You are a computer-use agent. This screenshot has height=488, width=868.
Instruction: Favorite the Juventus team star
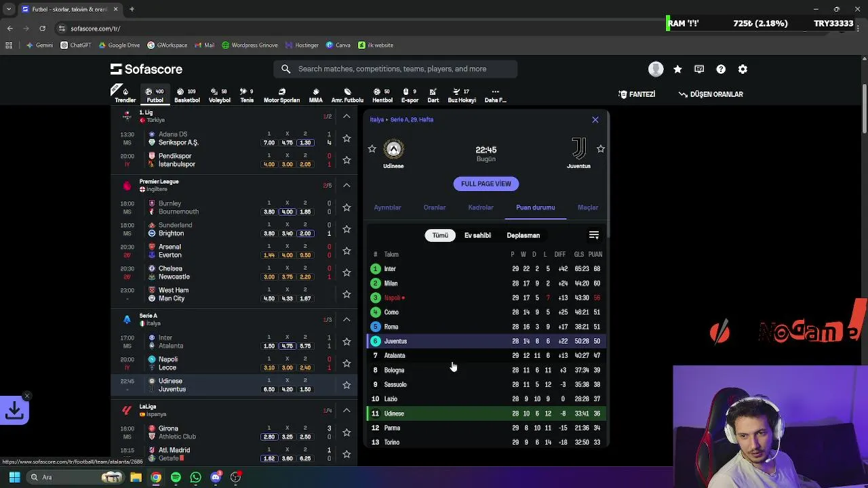point(601,148)
